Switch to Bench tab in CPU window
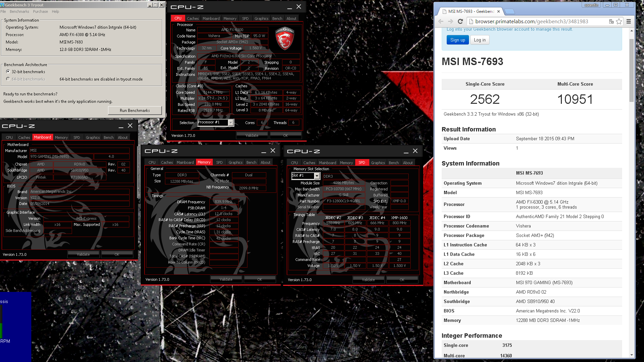 pos(277,19)
